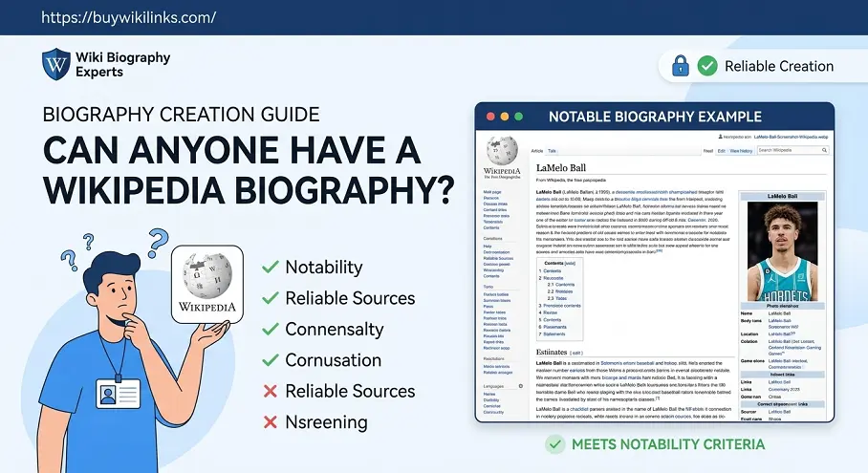Click the Wikipedia globe logo in the example page

502,151
